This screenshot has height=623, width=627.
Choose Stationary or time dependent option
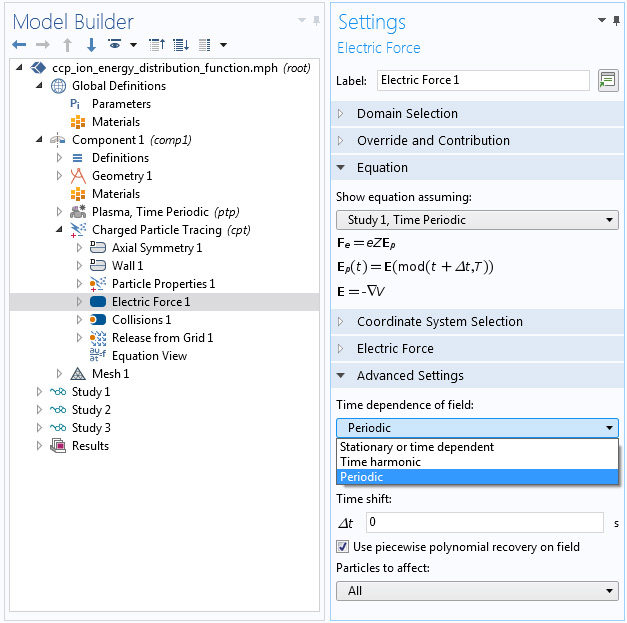417,447
